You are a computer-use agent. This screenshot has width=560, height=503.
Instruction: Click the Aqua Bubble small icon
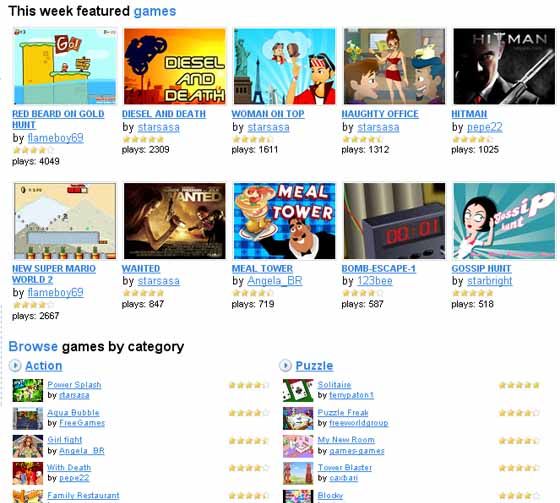28,418
